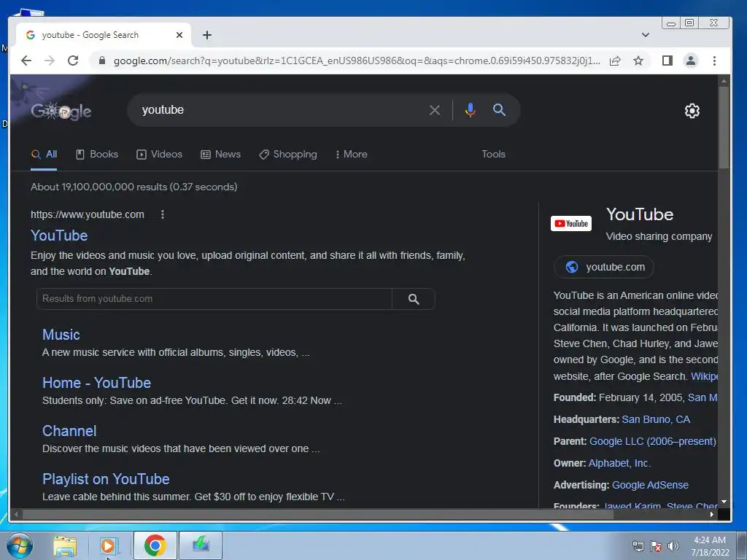Open Windows Explorer from taskbar
The width and height of the screenshot is (747, 560).
click(x=65, y=545)
